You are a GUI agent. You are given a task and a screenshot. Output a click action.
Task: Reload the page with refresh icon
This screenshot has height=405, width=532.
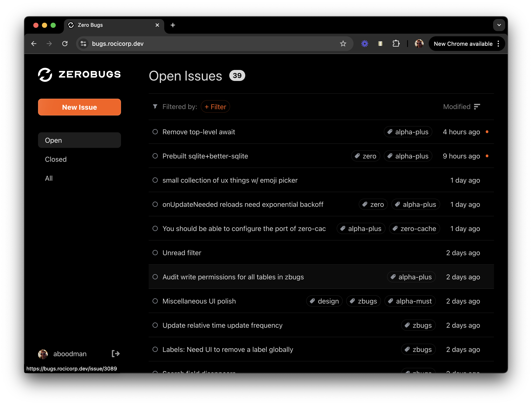coord(65,44)
